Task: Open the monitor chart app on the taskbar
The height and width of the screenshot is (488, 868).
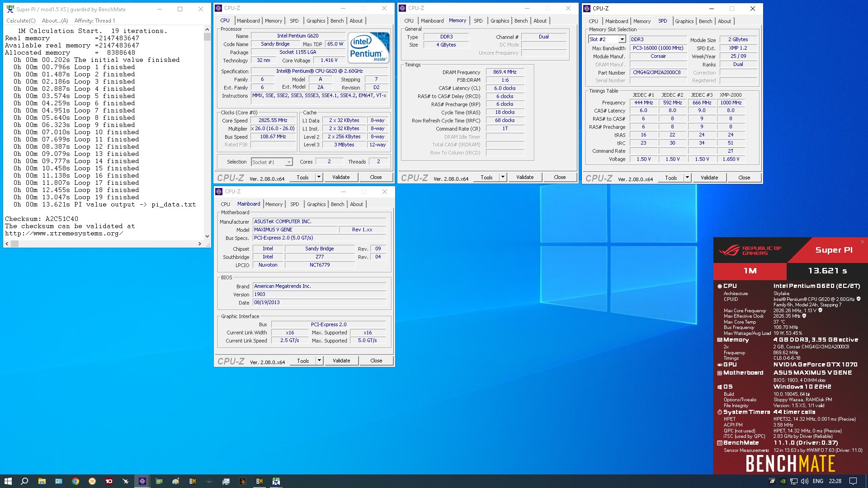Action: [226, 481]
